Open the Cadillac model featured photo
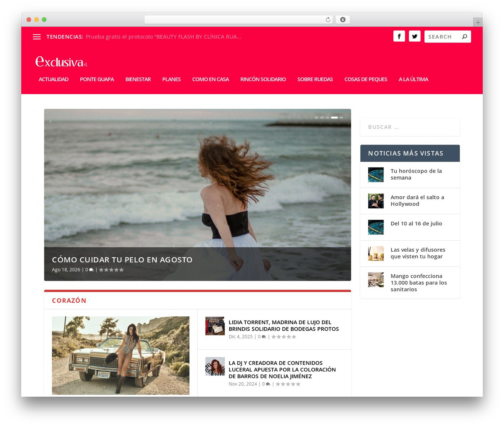 [120, 355]
